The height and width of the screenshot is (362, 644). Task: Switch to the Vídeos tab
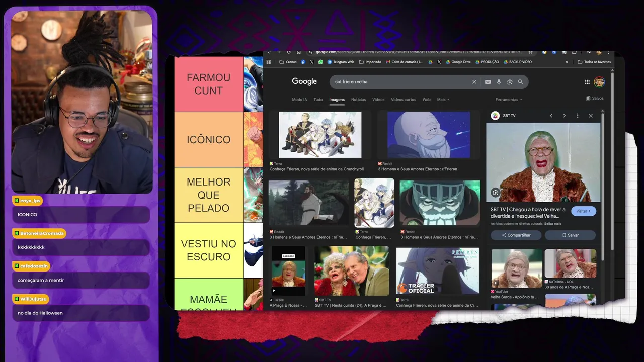pos(378,100)
